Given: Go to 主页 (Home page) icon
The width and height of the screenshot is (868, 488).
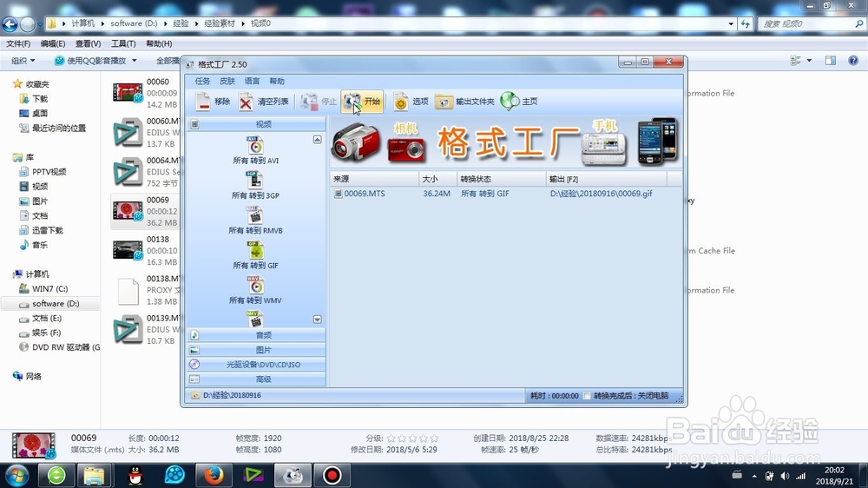Looking at the screenshot, I should [x=519, y=102].
